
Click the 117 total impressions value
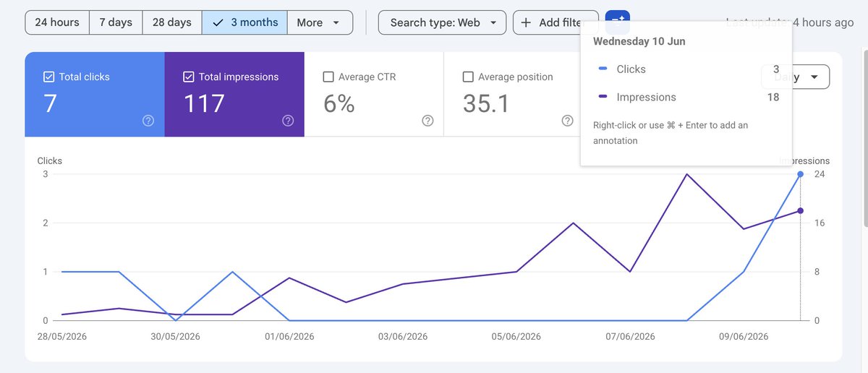pyautogui.click(x=204, y=103)
